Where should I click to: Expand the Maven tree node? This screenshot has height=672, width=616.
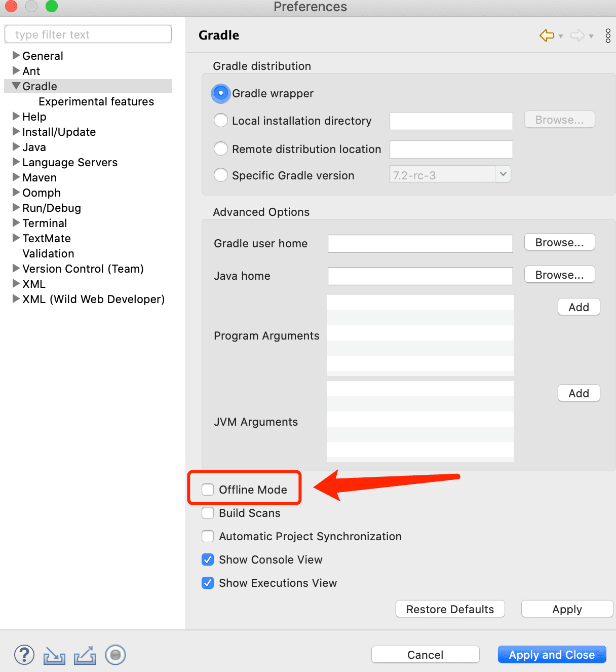(x=16, y=177)
